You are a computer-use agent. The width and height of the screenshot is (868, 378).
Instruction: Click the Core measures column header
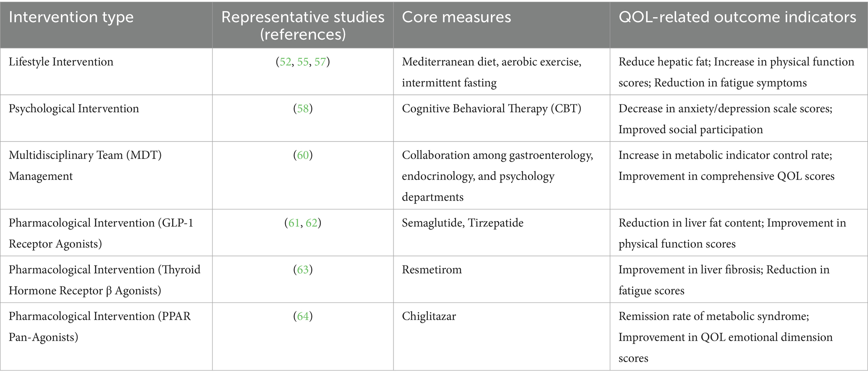(x=456, y=17)
